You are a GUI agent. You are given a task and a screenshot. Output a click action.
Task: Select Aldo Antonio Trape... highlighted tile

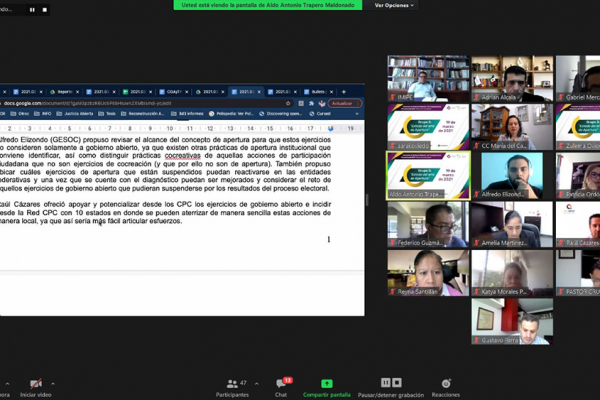(428, 176)
